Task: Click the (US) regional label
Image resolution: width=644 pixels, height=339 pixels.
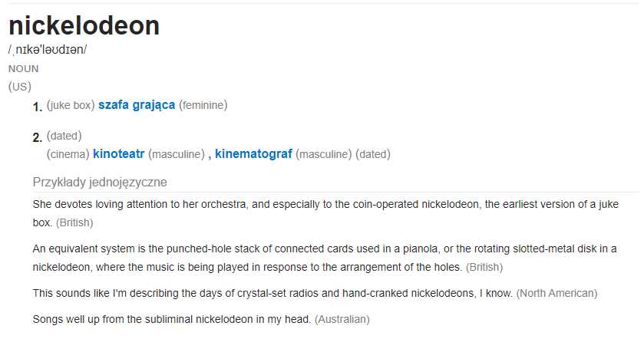Action: coord(20,87)
